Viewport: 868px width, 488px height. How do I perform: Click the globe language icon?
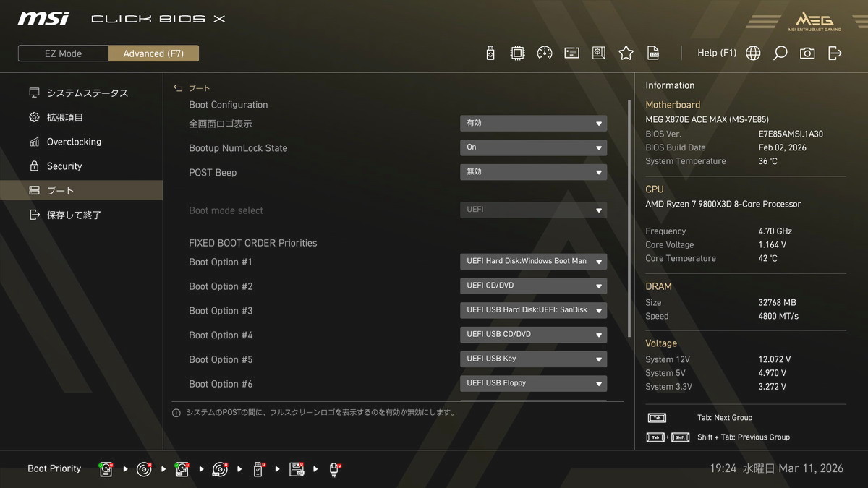(x=753, y=53)
